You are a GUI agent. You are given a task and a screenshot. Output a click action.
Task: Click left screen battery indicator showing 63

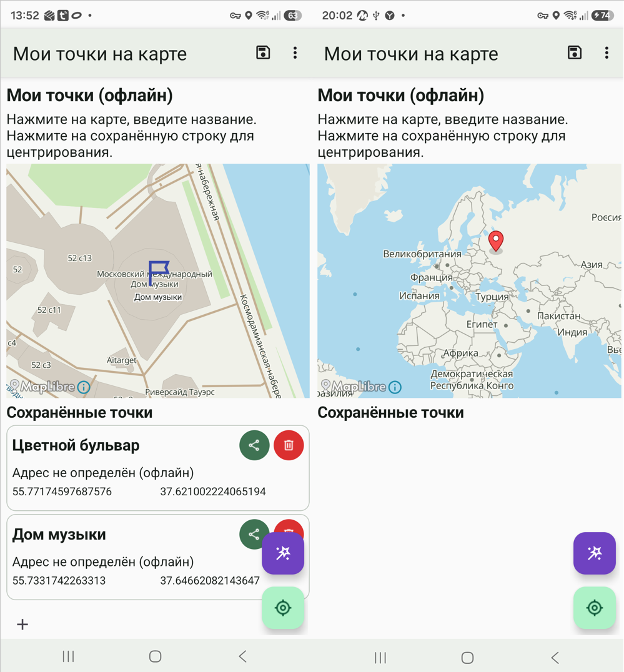pyautogui.click(x=293, y=16)
